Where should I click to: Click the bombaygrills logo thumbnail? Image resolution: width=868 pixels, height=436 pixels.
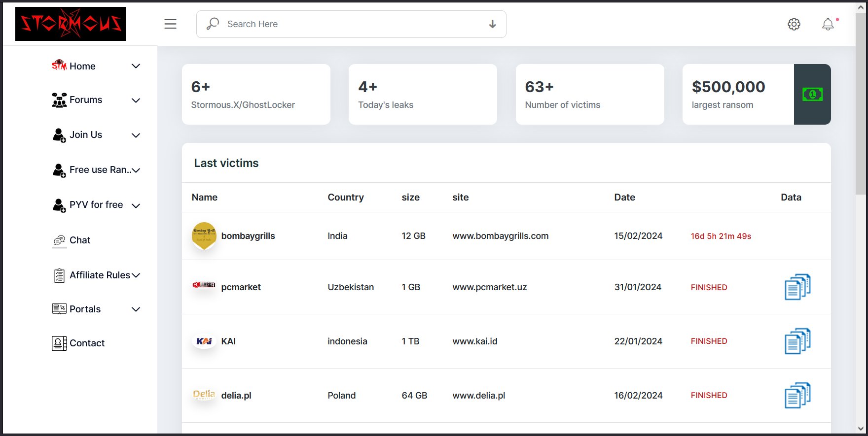pos(204,235)
